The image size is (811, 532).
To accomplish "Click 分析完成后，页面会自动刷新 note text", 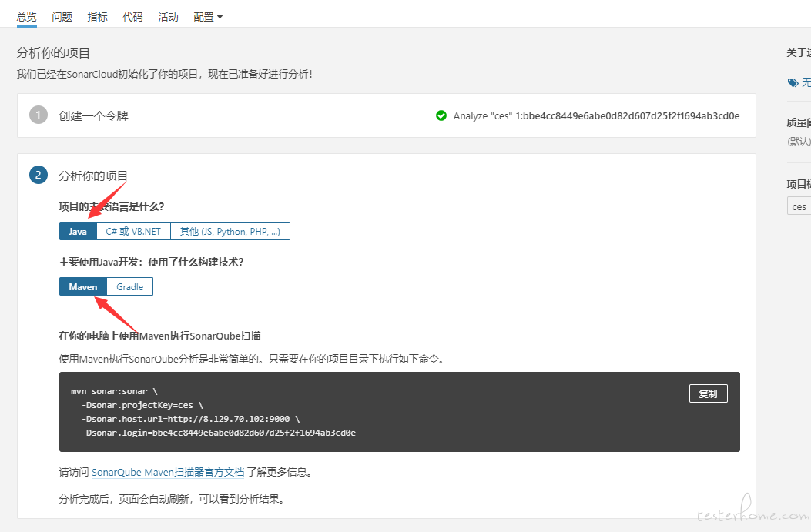I will pos(172,499).
